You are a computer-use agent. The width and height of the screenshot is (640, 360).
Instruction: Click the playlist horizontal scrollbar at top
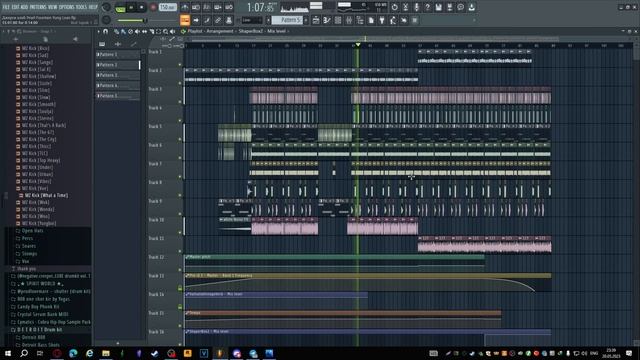click(374, 40)
